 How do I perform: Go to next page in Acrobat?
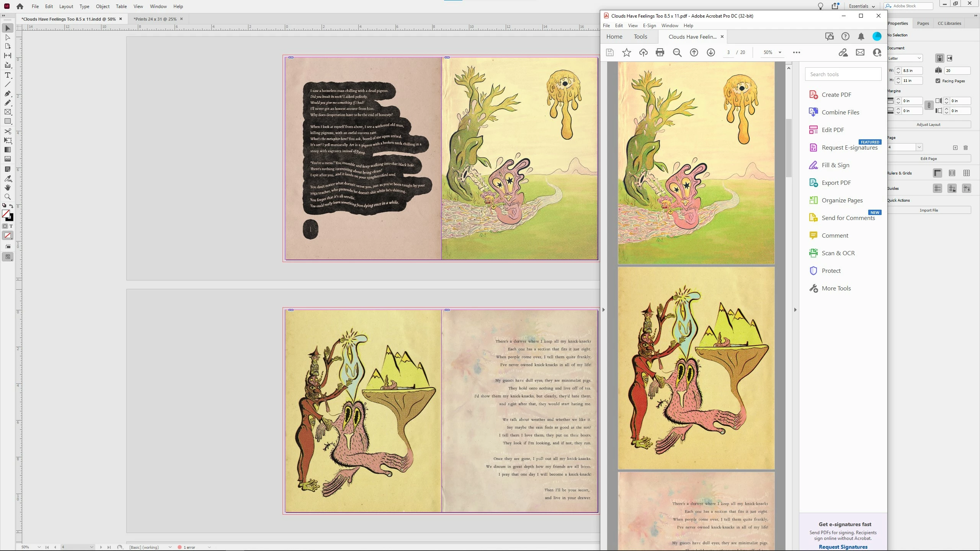710,52
